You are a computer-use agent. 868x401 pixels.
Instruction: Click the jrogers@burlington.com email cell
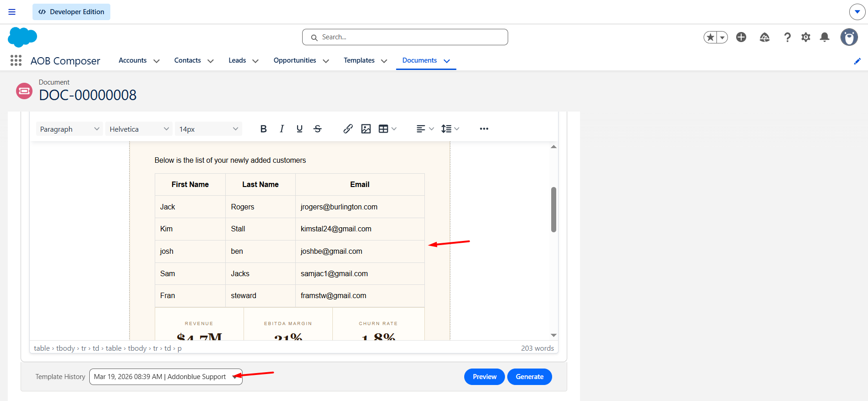pyautogui.click(x=360, y=207)
